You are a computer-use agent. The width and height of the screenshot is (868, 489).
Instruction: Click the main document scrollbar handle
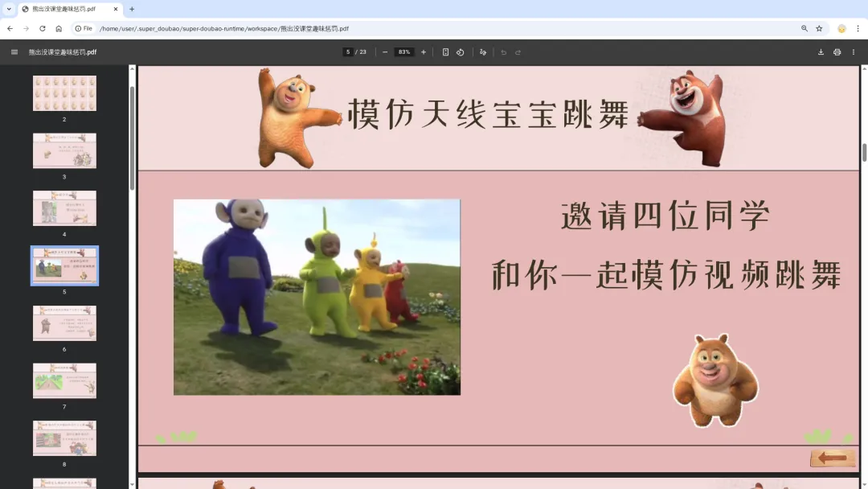864,152
